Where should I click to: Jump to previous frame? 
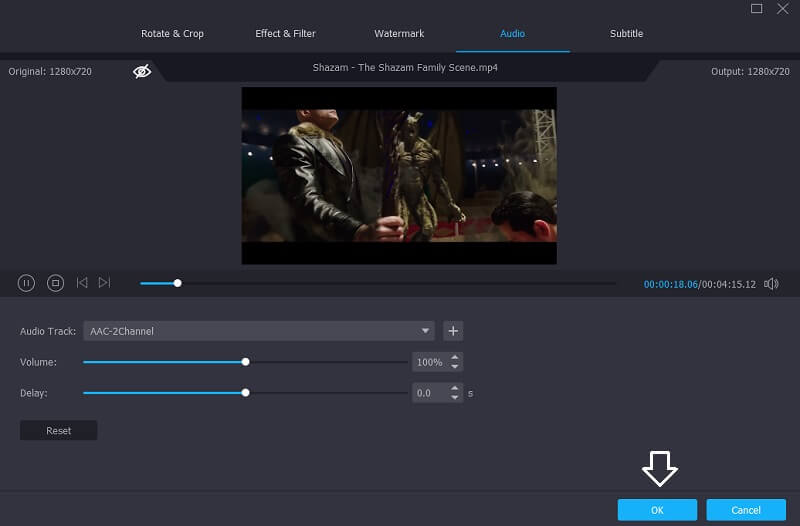[x=82, y=283]
